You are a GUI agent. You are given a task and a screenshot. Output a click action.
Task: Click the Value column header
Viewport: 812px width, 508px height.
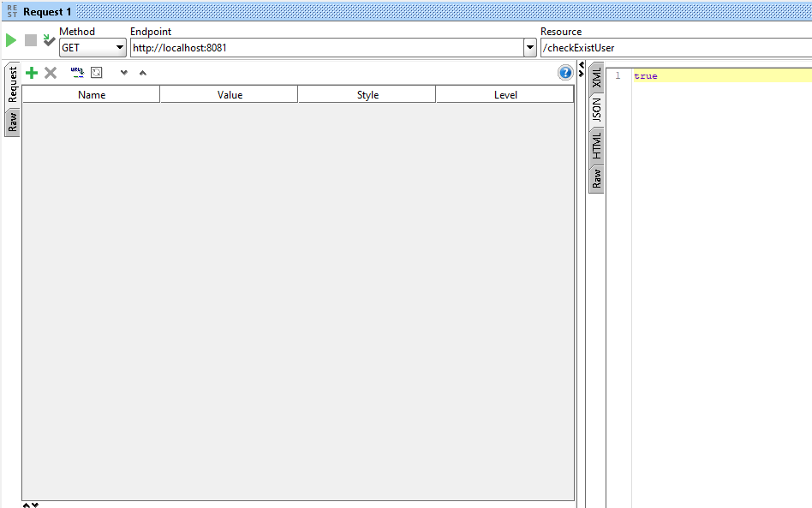pyautogui.click(x=230, y=95)
